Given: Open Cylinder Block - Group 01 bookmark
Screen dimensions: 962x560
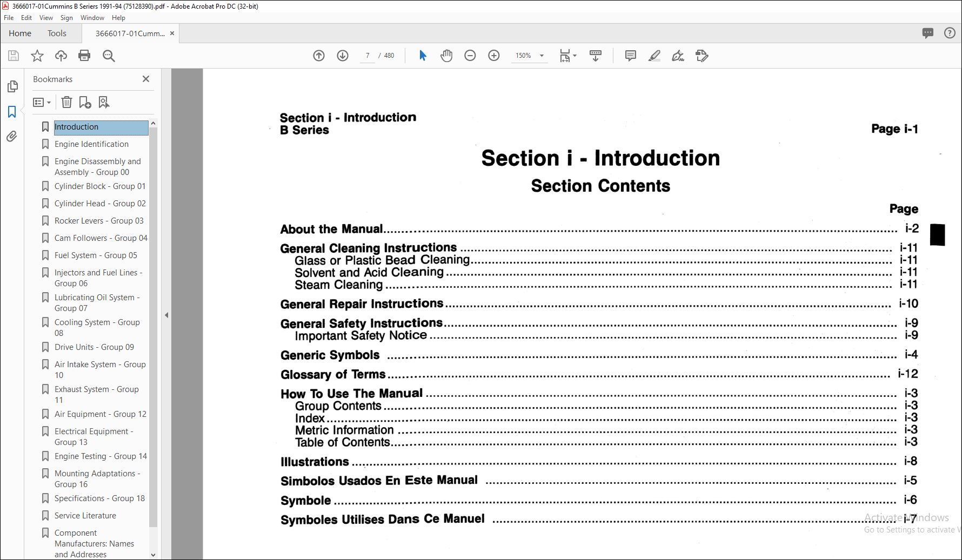Looking at the screenshot, I should click(100, 186).
